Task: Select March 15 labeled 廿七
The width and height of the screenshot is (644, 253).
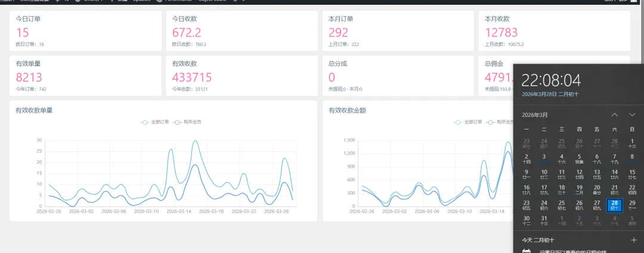Action: (x=632, y=174)
